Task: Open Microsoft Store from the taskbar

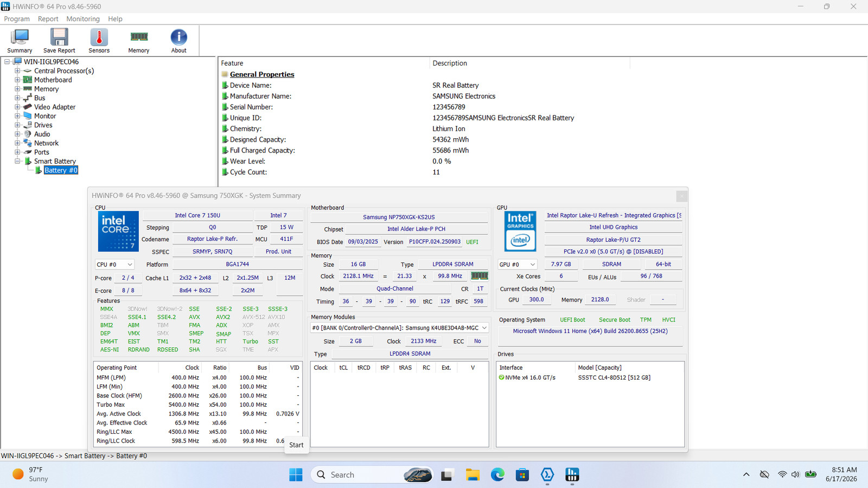Action: (522, 475)
